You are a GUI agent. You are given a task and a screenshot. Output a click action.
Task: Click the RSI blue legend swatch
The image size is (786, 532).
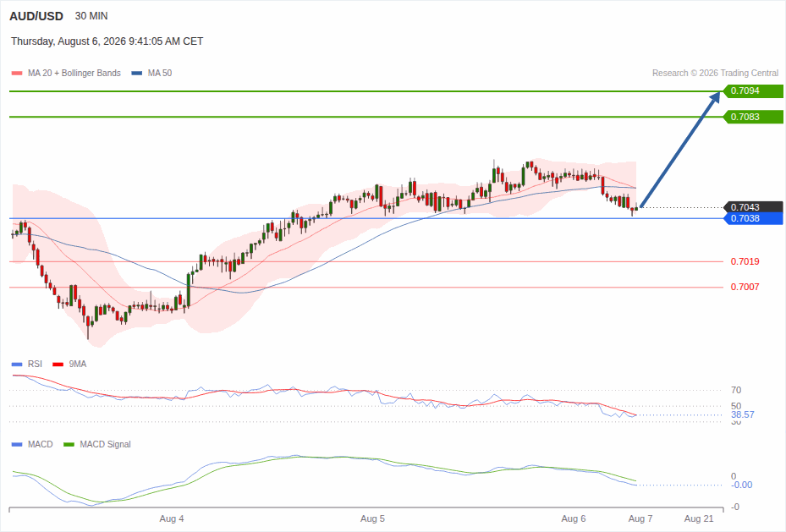pos(17,365)
